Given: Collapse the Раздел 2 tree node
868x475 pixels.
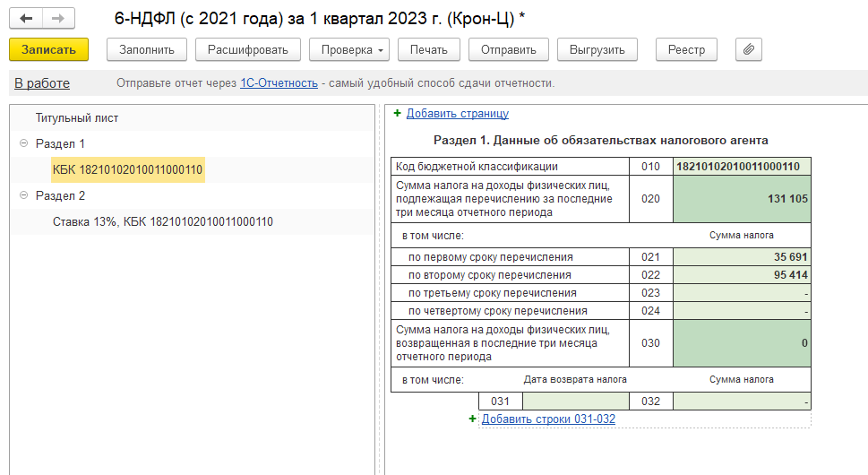Looking at the screenshot, I should [23, 195].
